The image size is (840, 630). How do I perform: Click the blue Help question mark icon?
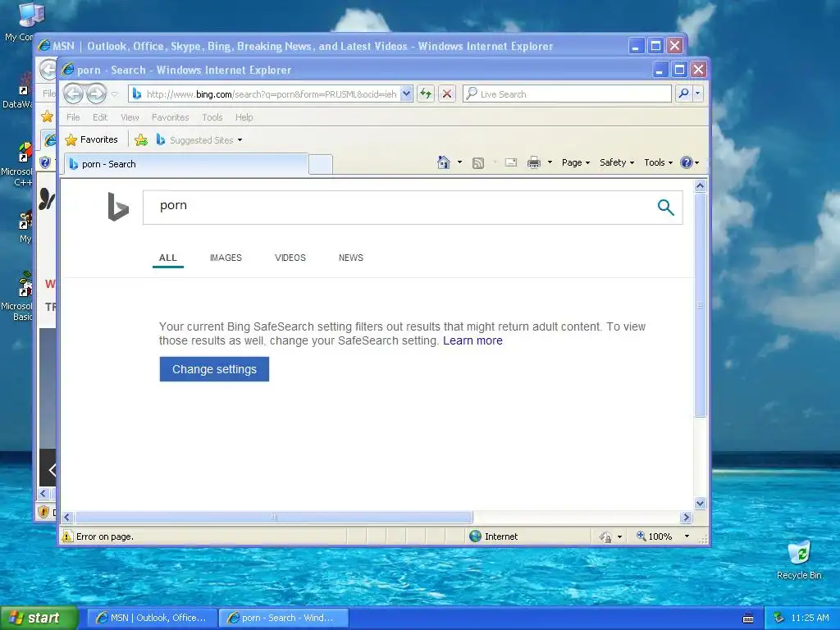click(687, 162)
